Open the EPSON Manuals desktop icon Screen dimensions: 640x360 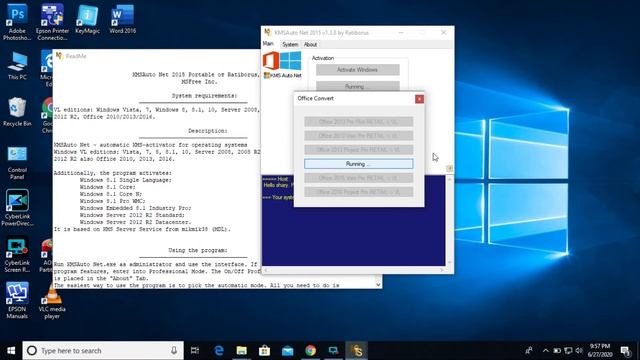17,300
